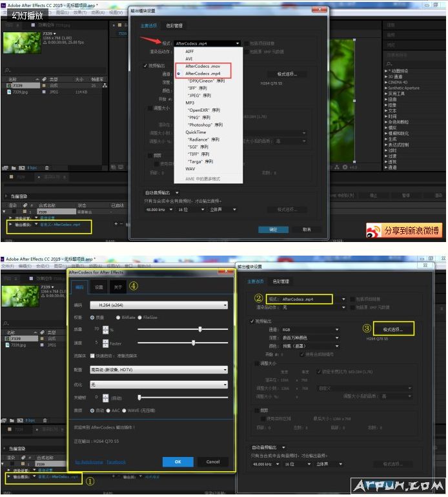Select the WAVE (无压缩) audio radio button
Image resolution: width=448 pixels, height=497 pixels.
124,411
